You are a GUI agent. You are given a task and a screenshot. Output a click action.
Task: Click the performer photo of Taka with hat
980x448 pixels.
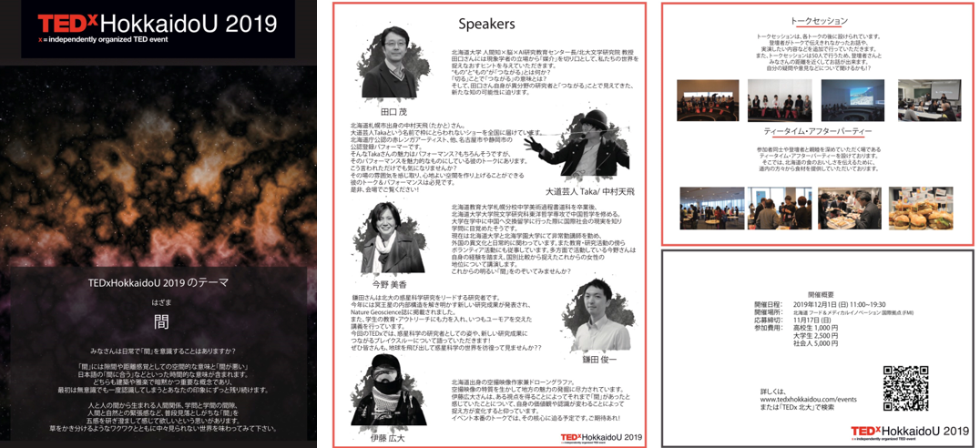pos(577,141)
